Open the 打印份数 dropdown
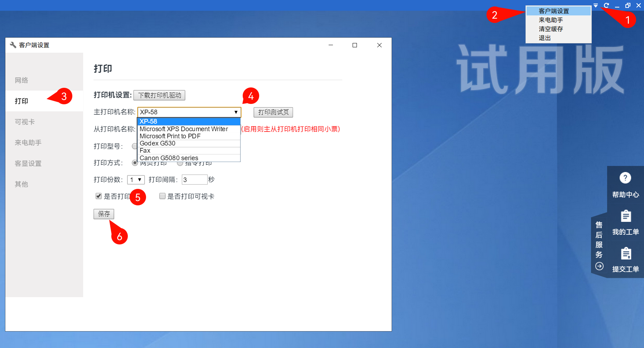 (x=136, y=180)
